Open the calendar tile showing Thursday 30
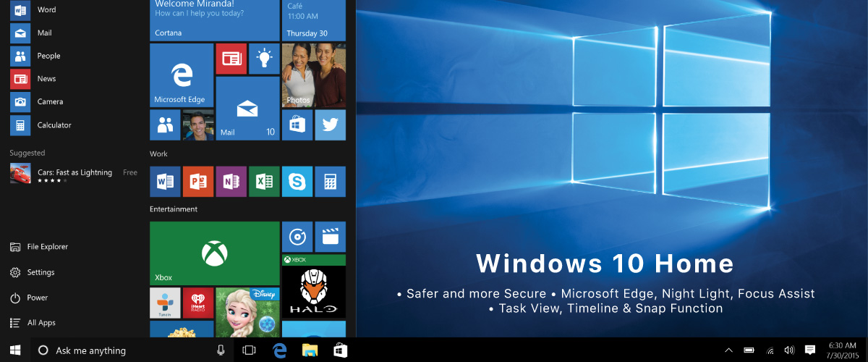Image resolution: width=868 pixels, height=362 pixels. pos(314,20)
